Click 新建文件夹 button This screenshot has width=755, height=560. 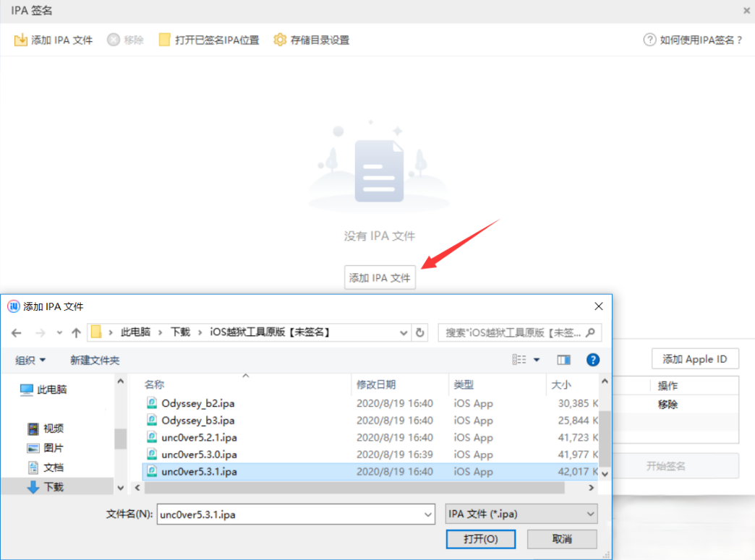pyautogui.click(x=95, y=361)
